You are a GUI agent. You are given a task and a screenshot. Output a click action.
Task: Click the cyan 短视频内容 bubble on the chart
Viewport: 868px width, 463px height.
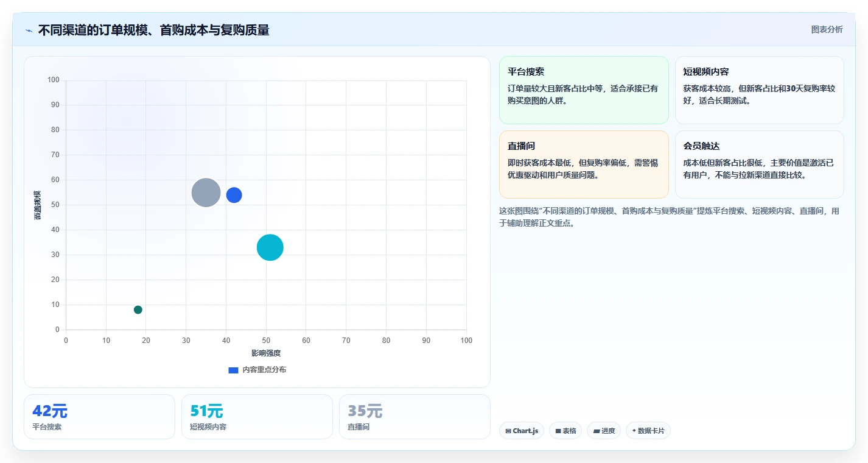(270, 247)
